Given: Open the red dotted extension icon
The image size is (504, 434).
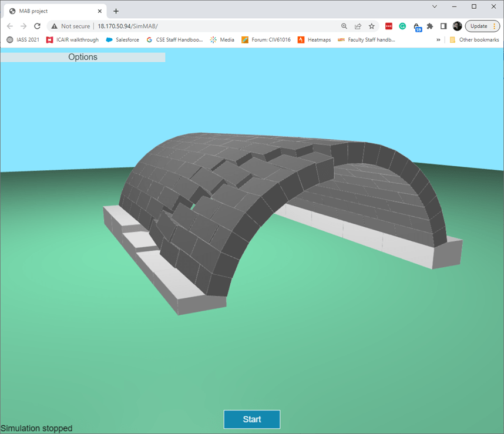Looking at the screenshot, I should [x=388, y=26].
